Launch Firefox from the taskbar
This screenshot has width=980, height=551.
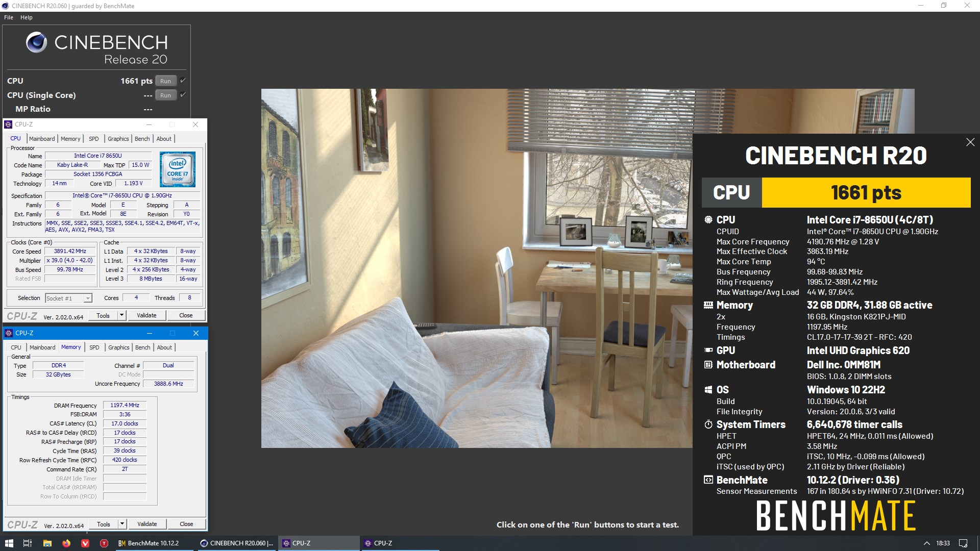(x=66, y=543)
